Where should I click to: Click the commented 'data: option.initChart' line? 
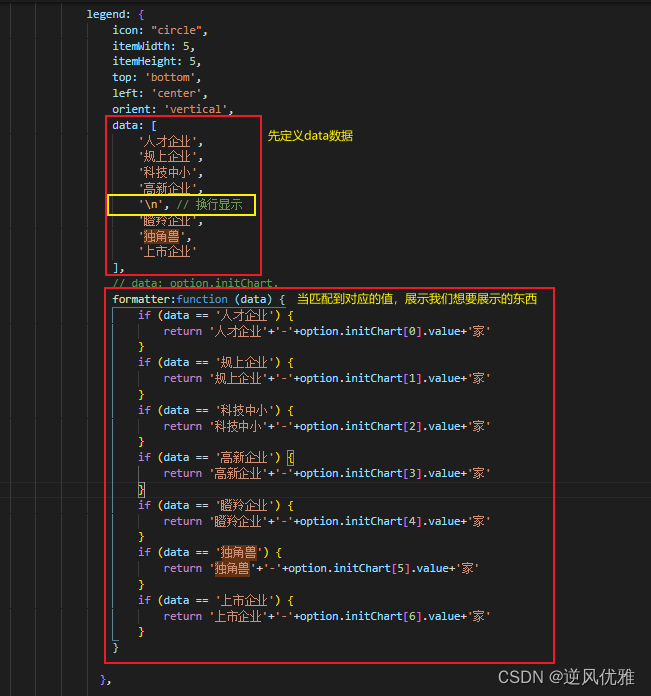(196, 283)
